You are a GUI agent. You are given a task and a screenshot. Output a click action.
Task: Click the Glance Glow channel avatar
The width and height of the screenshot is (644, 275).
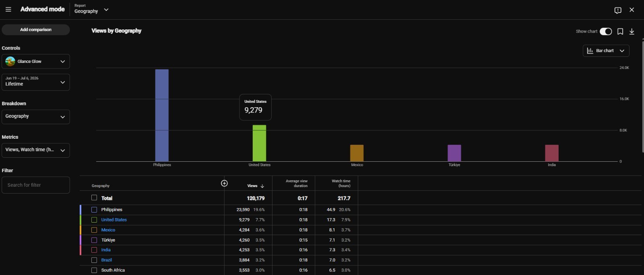tap(10, 61)
